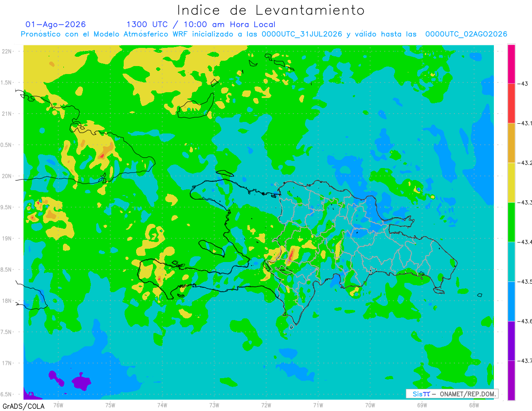Click the 'GrADS/COLA' label

pos(23,406)
